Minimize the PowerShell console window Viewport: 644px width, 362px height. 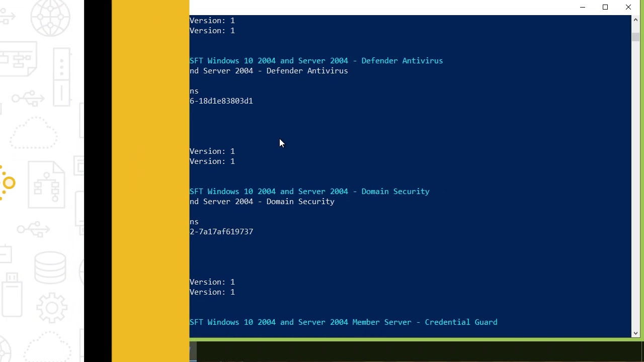tap(583, 7)
